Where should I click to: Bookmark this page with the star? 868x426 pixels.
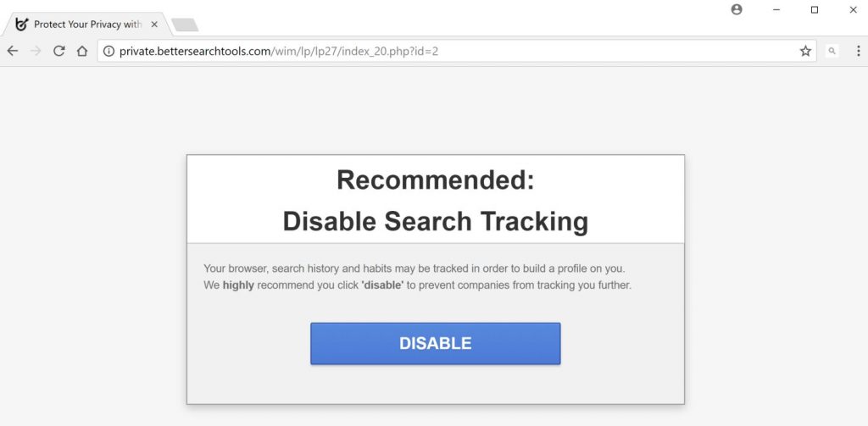point(805,51)
